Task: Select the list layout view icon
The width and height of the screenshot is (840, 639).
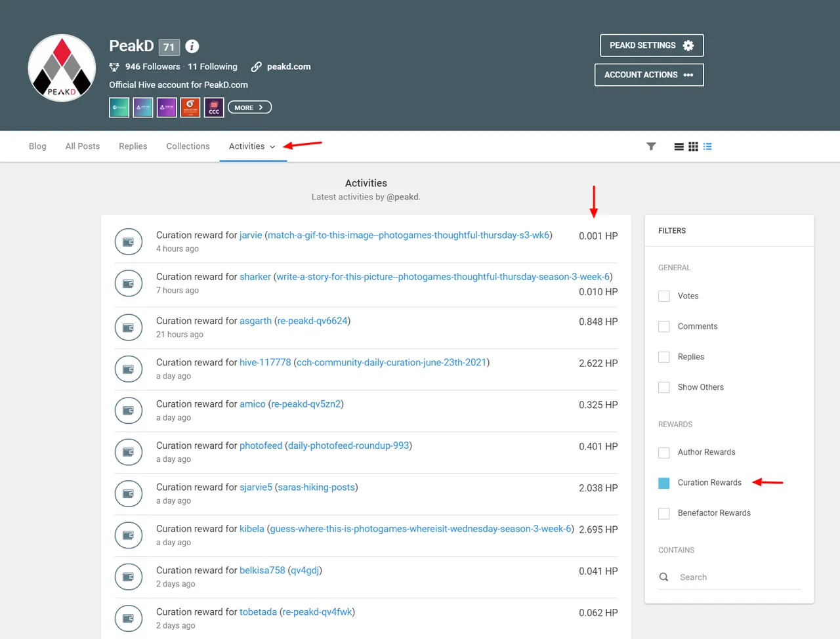Action: click(679, 147)
